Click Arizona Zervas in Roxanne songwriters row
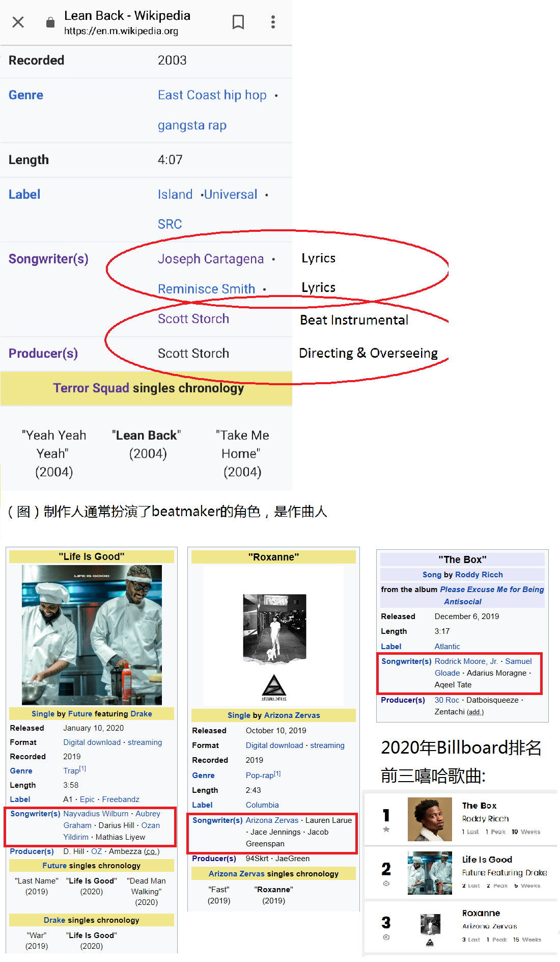Screen dimensions: 560x962 click(x=272, y=820)
